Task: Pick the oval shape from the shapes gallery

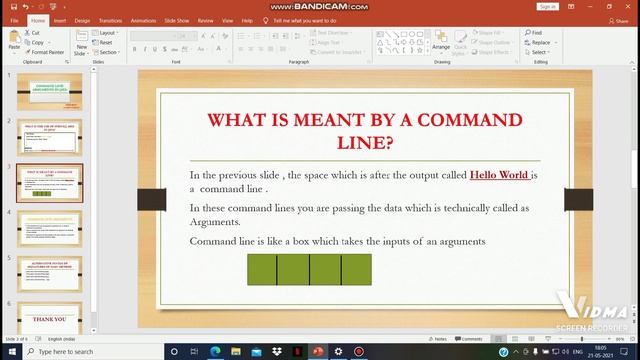Action: (x=412, y=34)
